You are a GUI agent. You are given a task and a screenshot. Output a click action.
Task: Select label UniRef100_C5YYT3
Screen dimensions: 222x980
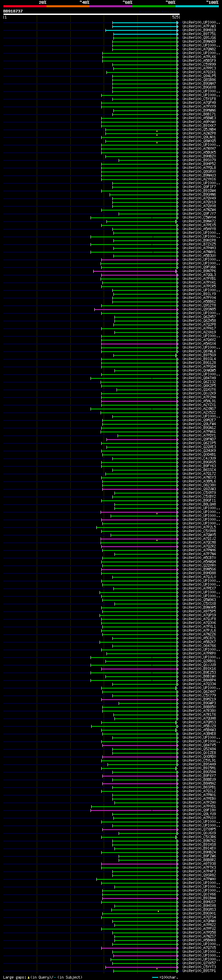(199, 967)
